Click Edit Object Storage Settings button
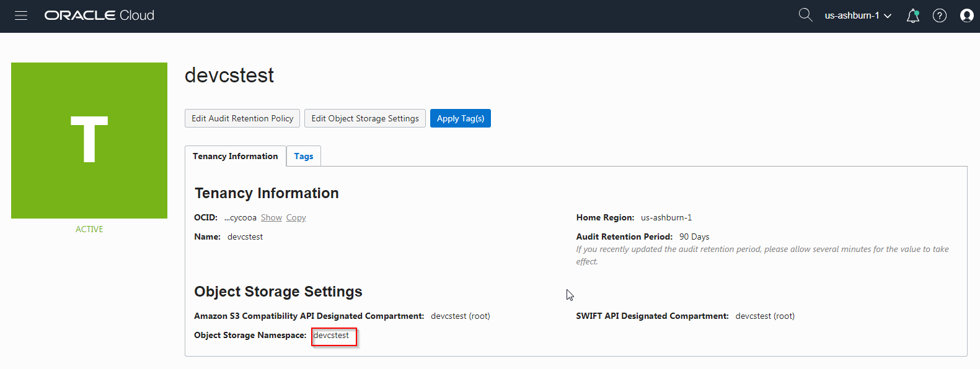980x369 pixels. 365,118
